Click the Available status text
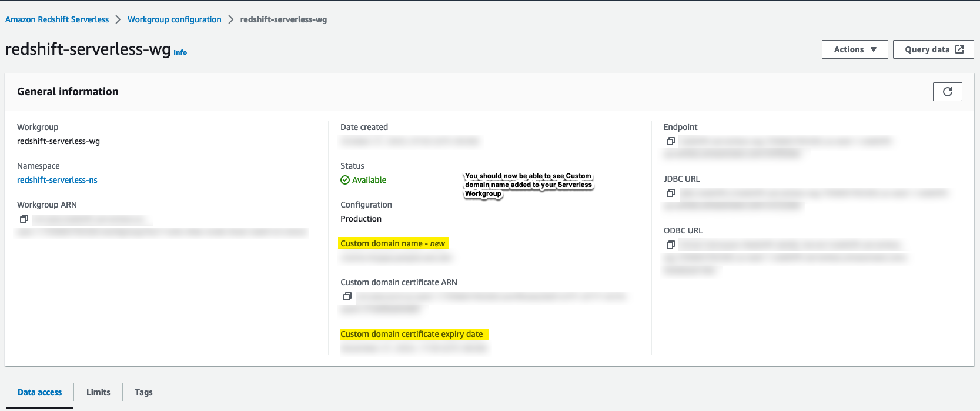The width and height of the screenshot is (980, 411). tap(369, 180)
